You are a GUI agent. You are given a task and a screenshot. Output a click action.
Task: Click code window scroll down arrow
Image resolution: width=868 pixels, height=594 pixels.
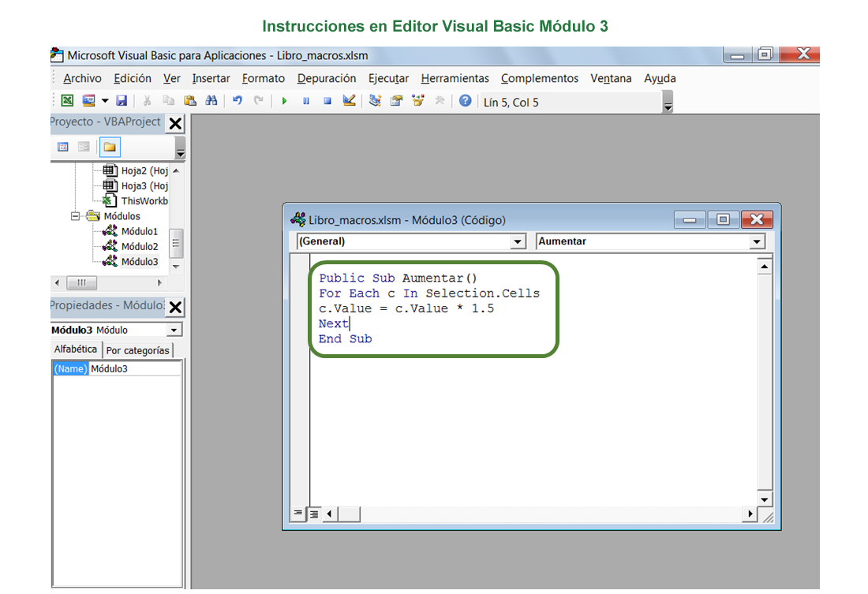coord(765,500)
